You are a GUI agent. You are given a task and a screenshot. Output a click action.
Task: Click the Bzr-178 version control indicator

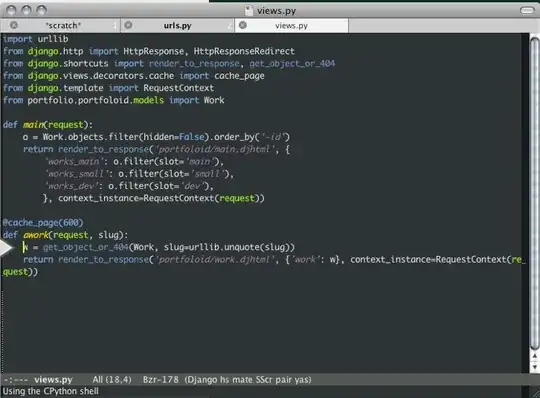(x=160, y=380)
